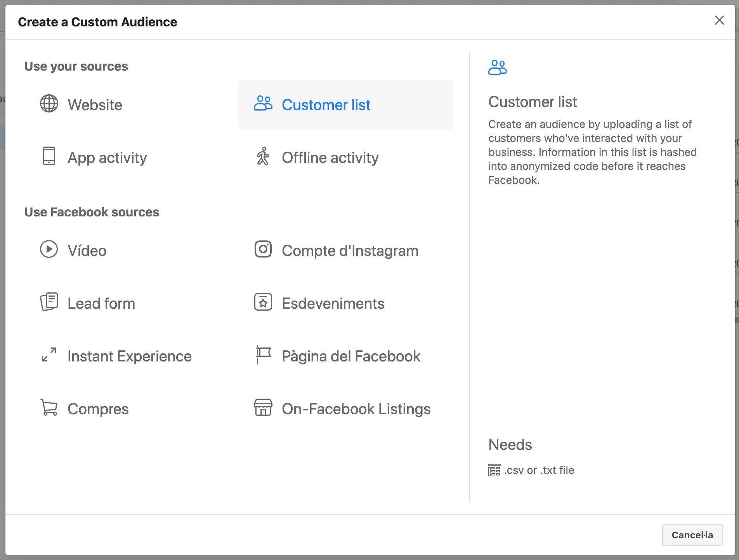Click the App activity phone icon
Viewport: 739px width, 560px height.
(49, 157)
